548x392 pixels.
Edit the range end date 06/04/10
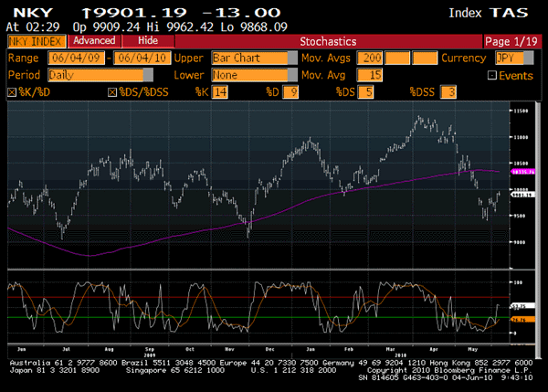click(x=142, y=58)
